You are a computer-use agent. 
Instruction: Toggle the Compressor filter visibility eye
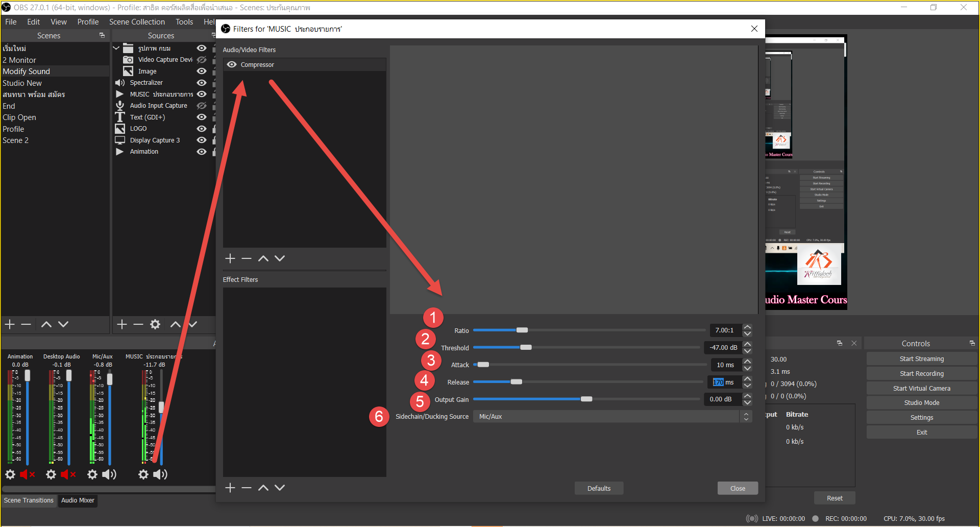click(232, 64)
